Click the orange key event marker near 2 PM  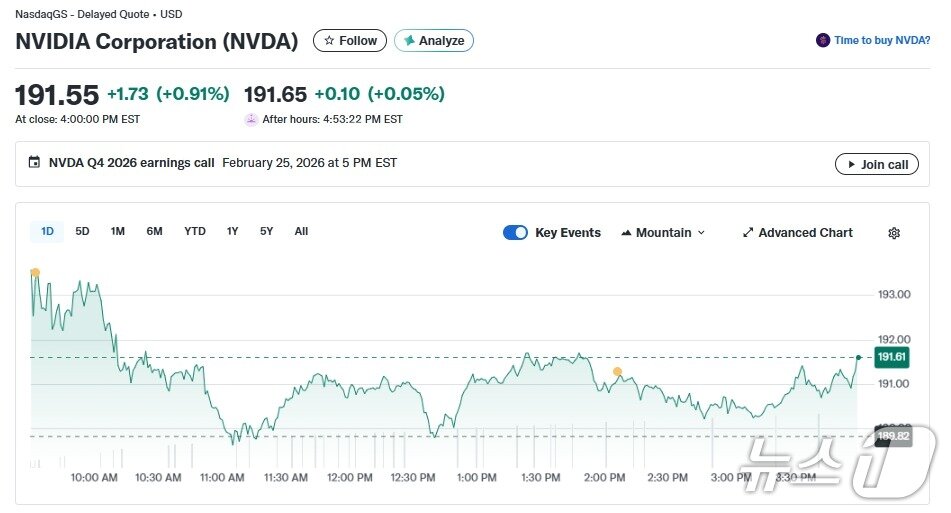617,372
